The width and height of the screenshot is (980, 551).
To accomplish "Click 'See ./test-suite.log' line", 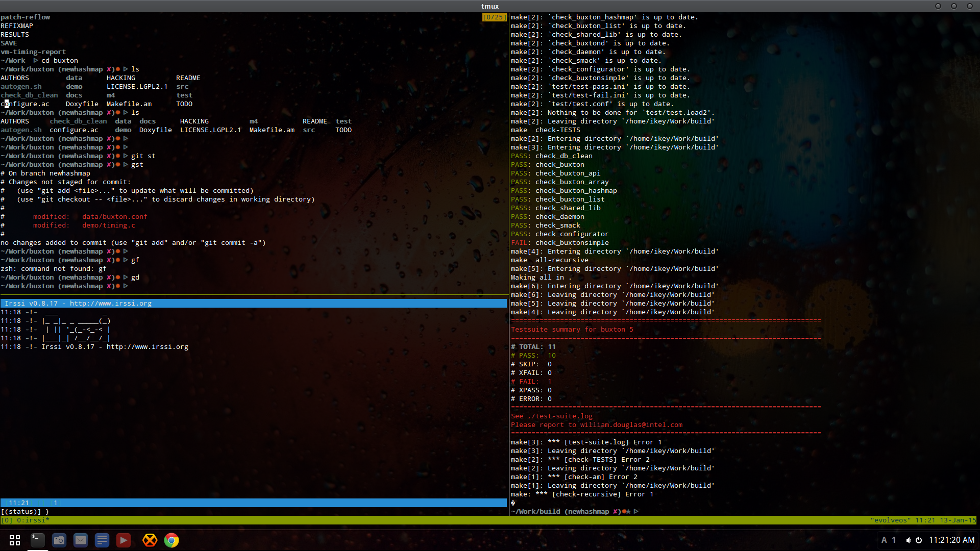I will tap(552, 416).
